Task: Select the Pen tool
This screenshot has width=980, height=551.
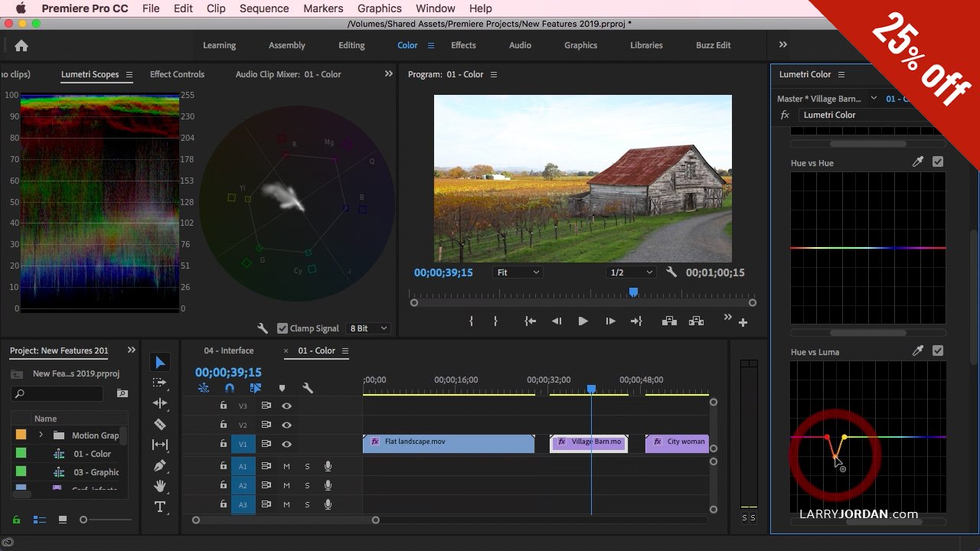Action: point(160,465)
